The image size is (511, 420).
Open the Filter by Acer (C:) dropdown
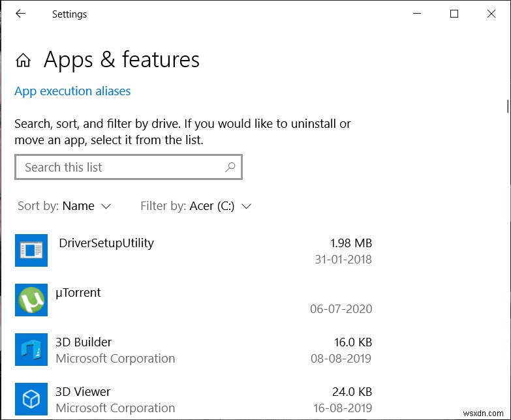196,206
